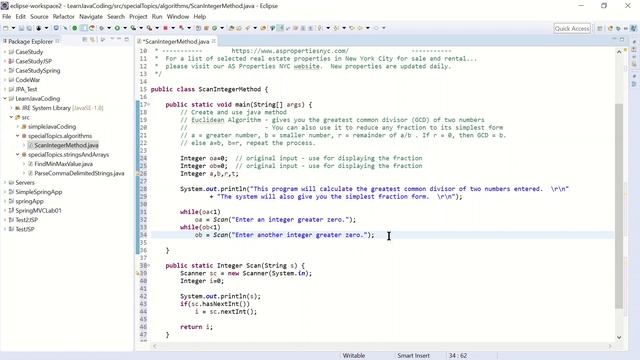Click the vertical scrollbar of the editor
The image size is (640, 360).
click(x=619, y=206)
